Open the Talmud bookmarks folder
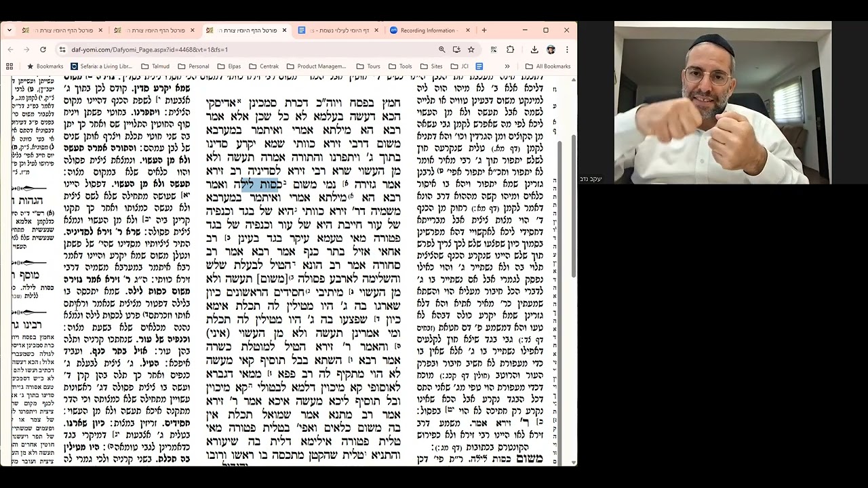Viewport: 868px width, 488px height. coord(155,66)
